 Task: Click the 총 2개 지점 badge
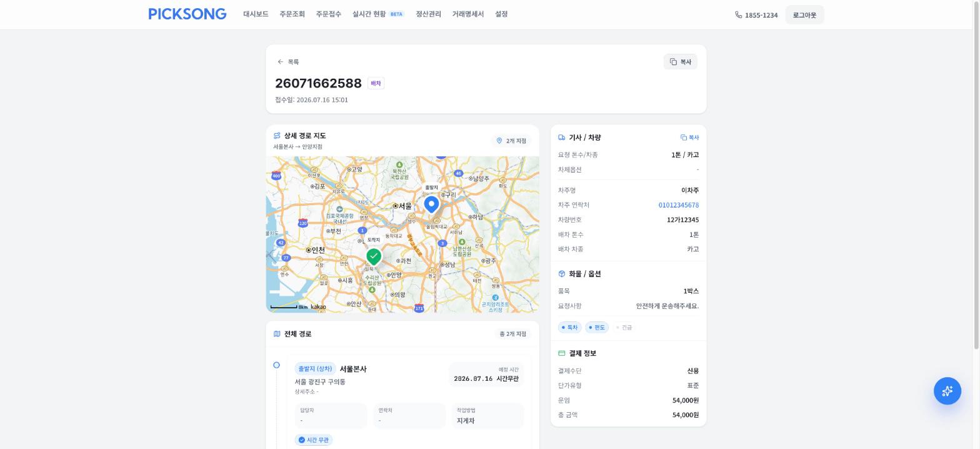point(513,334)
